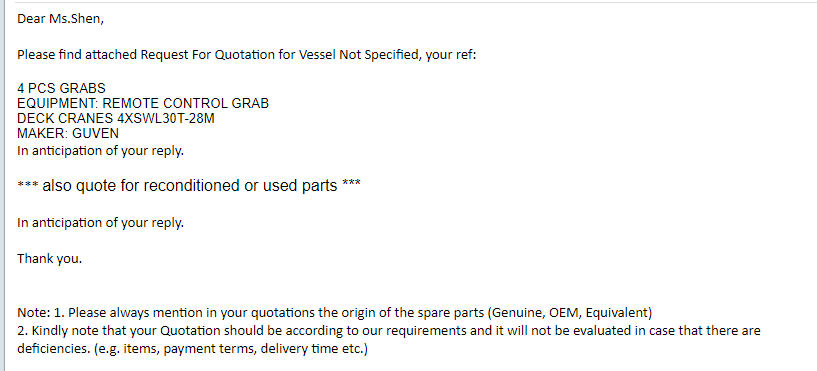Click the 'Thank you.' line
This screenshot has height=371, width=817.
pyautogui.click(x=49, y=258)
